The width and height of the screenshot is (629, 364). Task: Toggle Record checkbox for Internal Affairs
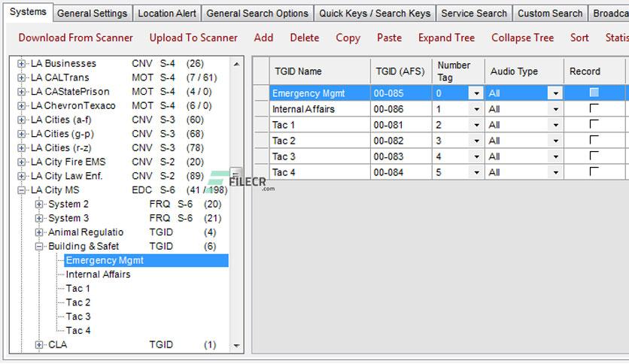point(594,108)
